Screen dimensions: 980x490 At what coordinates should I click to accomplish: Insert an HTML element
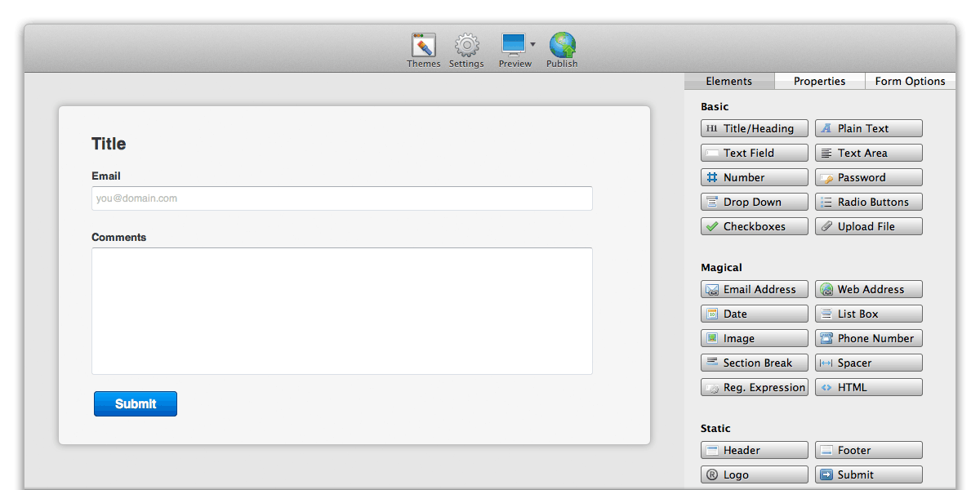(x=868, y=386)
